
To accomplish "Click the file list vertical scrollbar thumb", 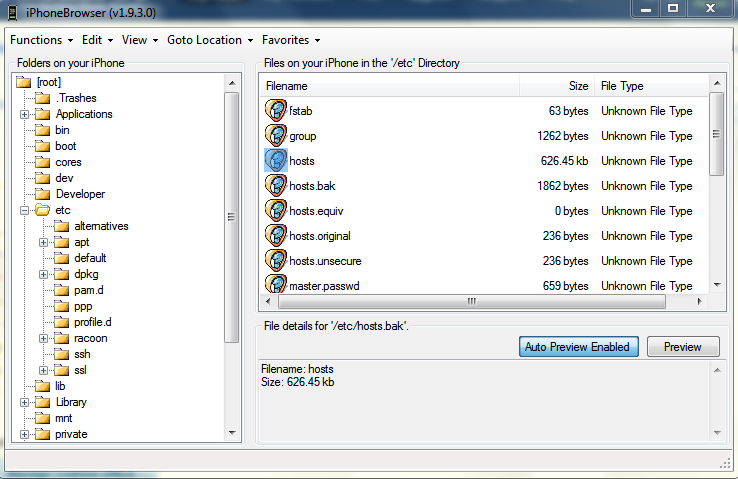I will pos(717,134).
